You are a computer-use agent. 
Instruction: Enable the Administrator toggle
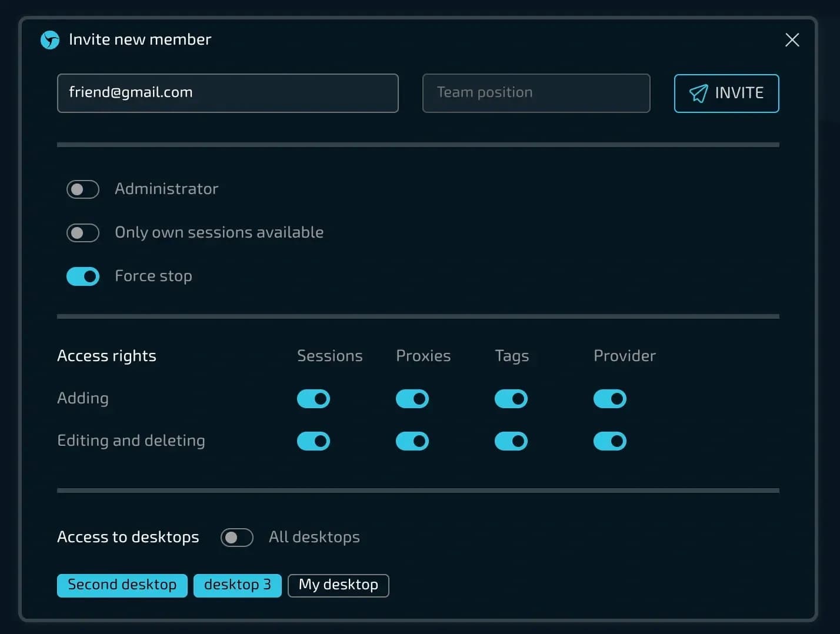(83, 189)
